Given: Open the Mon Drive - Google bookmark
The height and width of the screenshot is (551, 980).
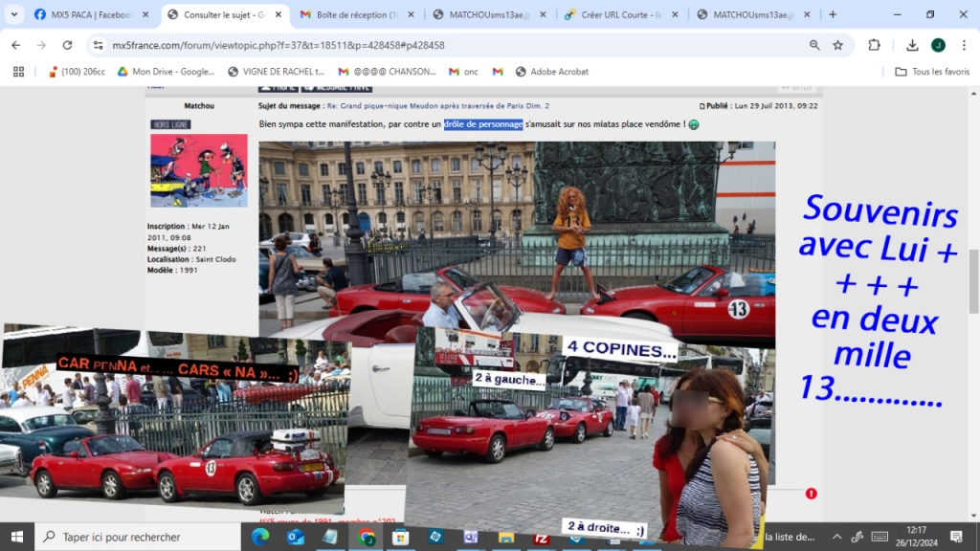Looking at the screenshot, I should click(167, 72).
